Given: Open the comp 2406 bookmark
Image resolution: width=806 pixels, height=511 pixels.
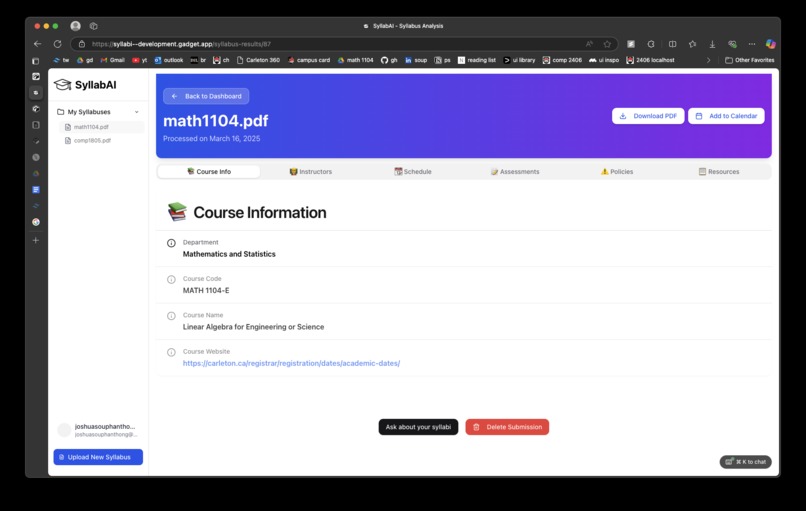Looking at the screenshot, I should pyautogui.click(x=562, y=60).
